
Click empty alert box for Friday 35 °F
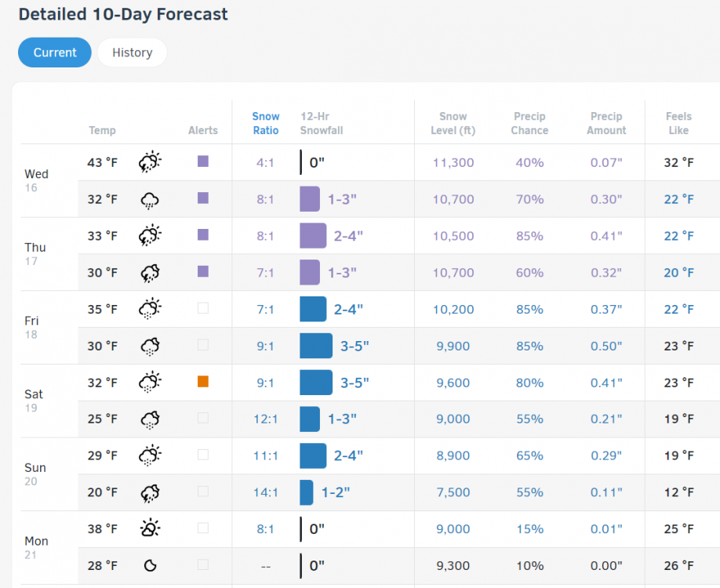point(203,309)
